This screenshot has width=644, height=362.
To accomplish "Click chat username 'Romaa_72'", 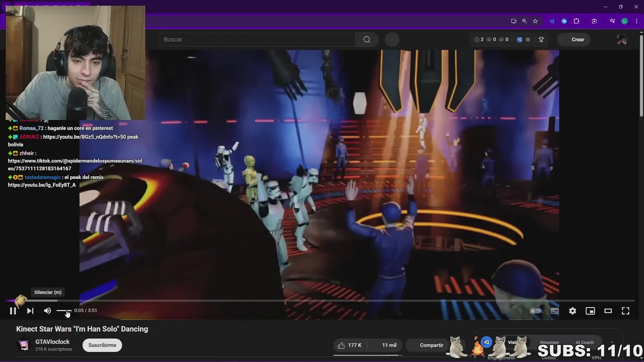I will click(x=31, y=128).
